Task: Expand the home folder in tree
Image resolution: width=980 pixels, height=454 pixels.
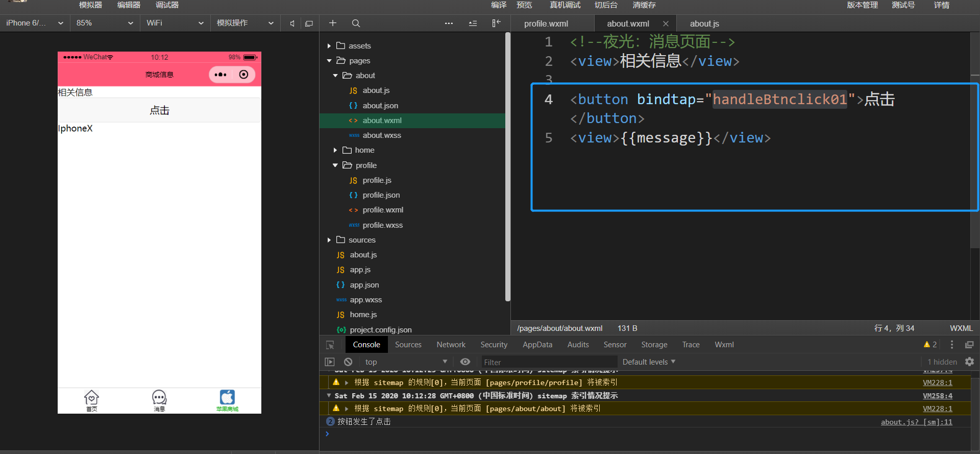Action: tap(335, 150)
